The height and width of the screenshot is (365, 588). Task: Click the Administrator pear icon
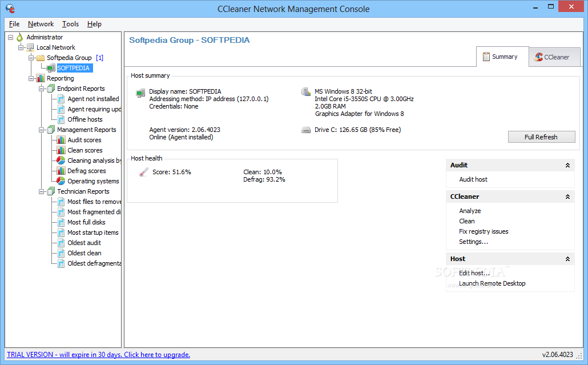click(19, 37)
